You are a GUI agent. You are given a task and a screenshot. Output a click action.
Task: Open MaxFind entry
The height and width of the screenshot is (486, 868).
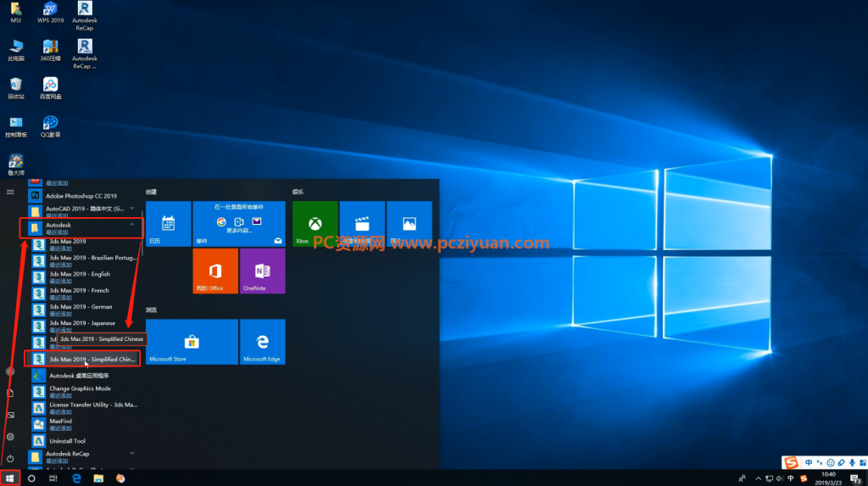point(85,424)
